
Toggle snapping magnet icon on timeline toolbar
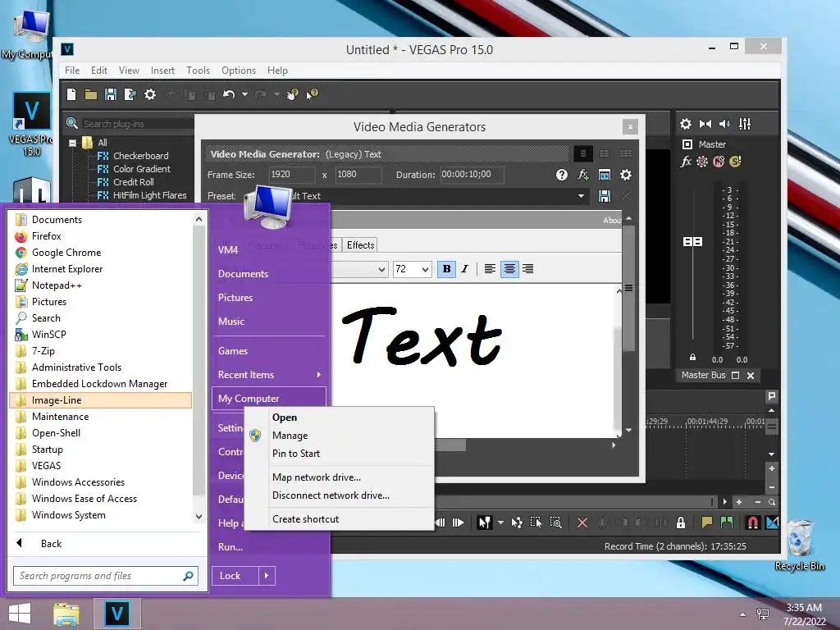(753, 523)
